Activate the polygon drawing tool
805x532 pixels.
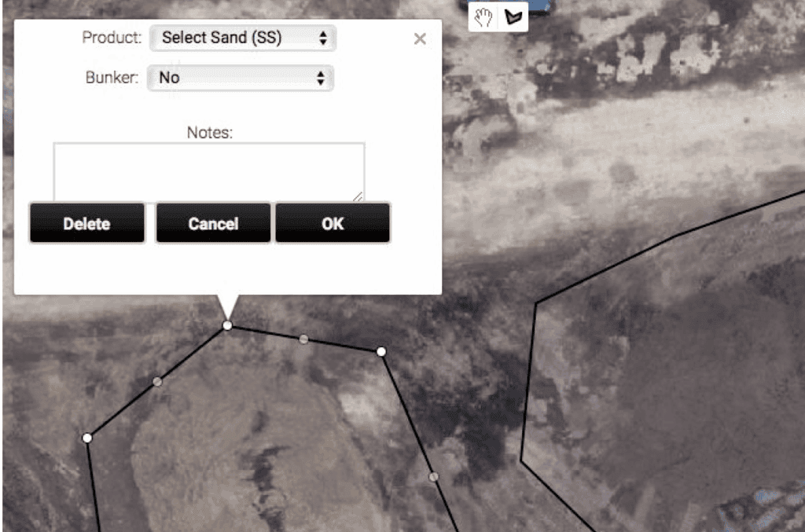(513, 17)
